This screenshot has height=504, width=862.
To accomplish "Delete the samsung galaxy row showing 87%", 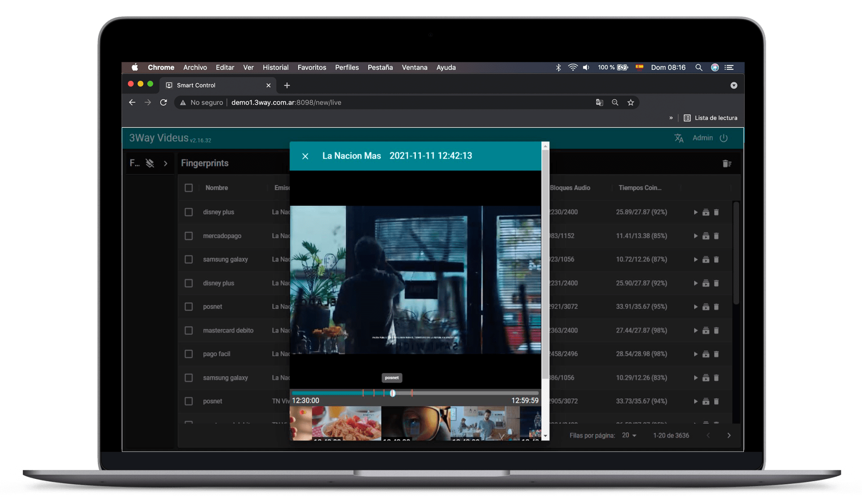I will (716, 259).
